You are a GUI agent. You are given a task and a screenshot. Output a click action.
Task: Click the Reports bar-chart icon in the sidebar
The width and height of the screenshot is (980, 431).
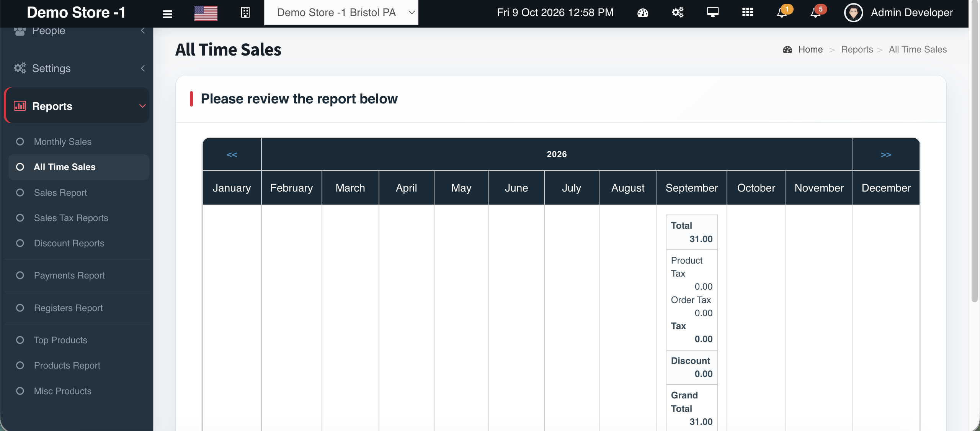point(20,106)
